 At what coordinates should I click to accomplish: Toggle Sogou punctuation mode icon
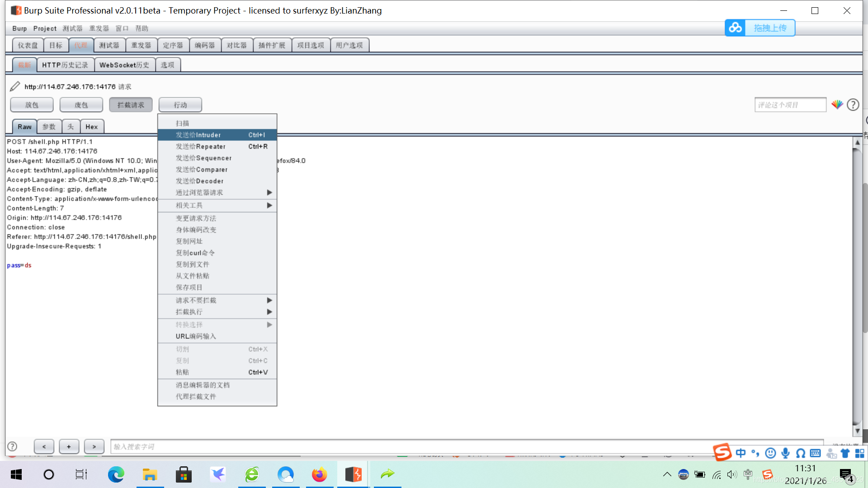[x=755, y=453]
